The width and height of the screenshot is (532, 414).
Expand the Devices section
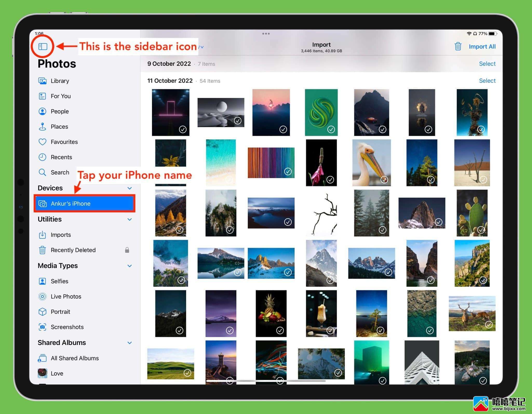click(x=129, y=188)
